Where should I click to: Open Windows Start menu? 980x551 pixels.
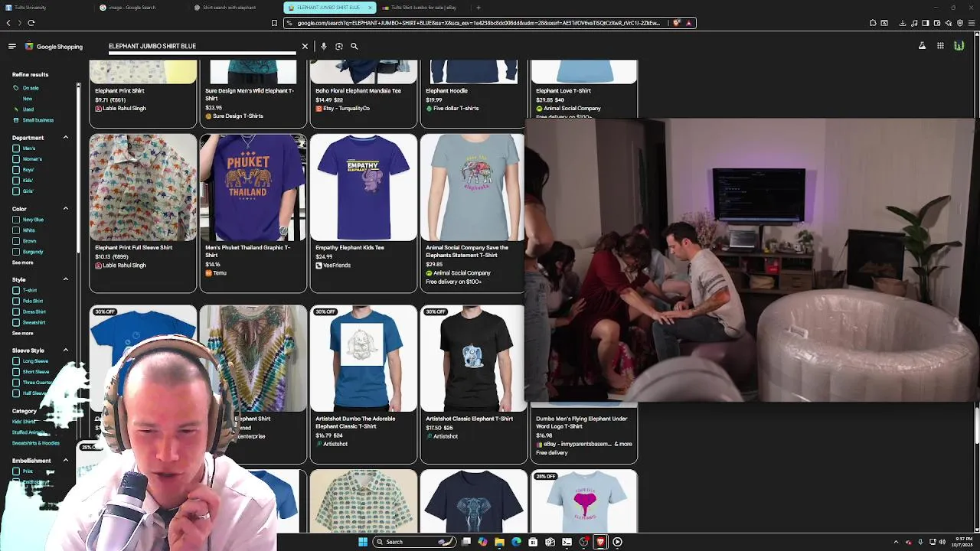(363, 542)
